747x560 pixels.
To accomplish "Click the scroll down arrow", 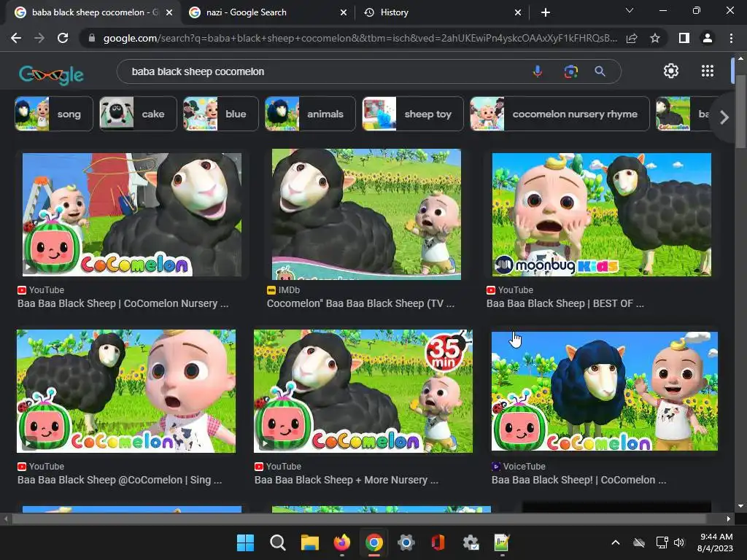I will point(740,506).
